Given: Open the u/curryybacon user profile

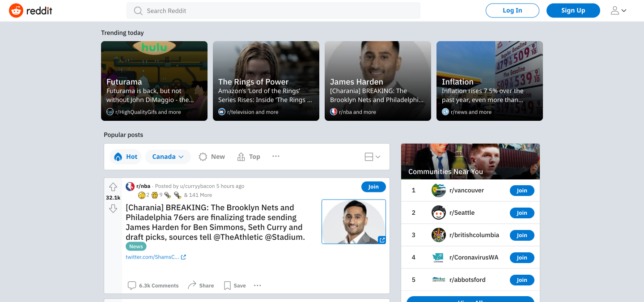Looking at the screenshot, I should click(x=197, y=186).
